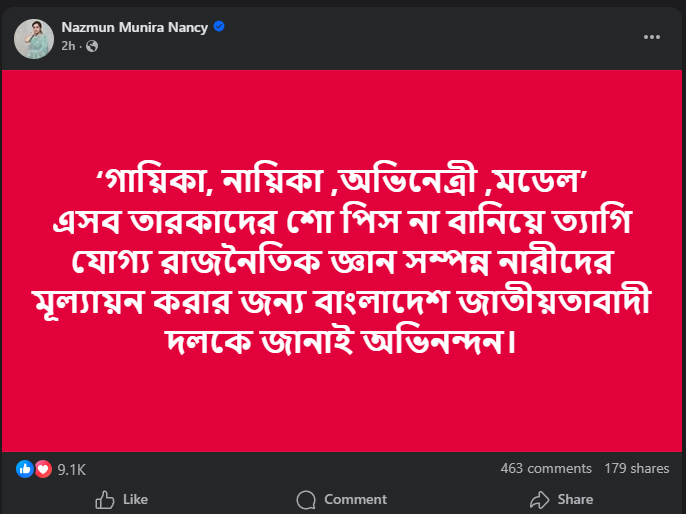686x514 pixels.
Task: Click the red heart reaction icon
Action: (x=42, y=468)
